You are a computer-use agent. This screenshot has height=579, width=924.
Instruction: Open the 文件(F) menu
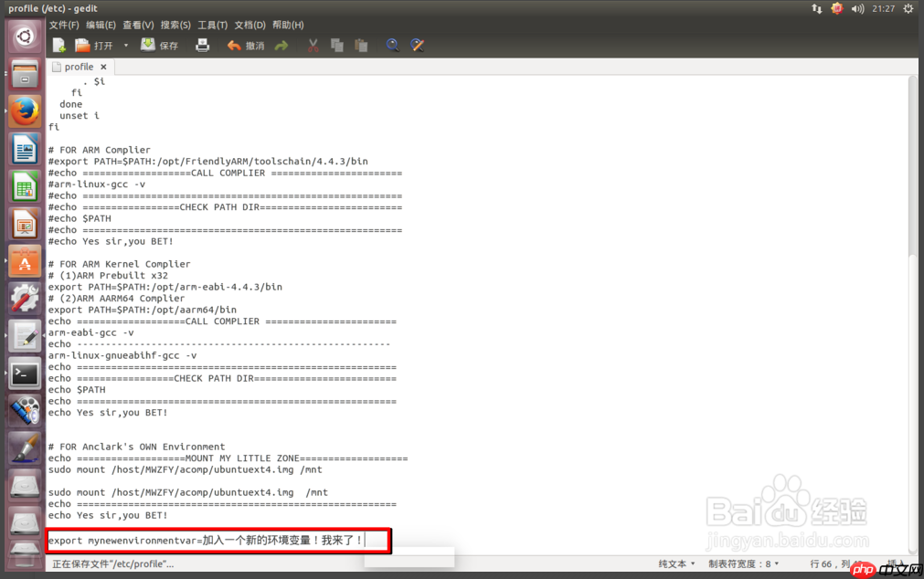64,25
